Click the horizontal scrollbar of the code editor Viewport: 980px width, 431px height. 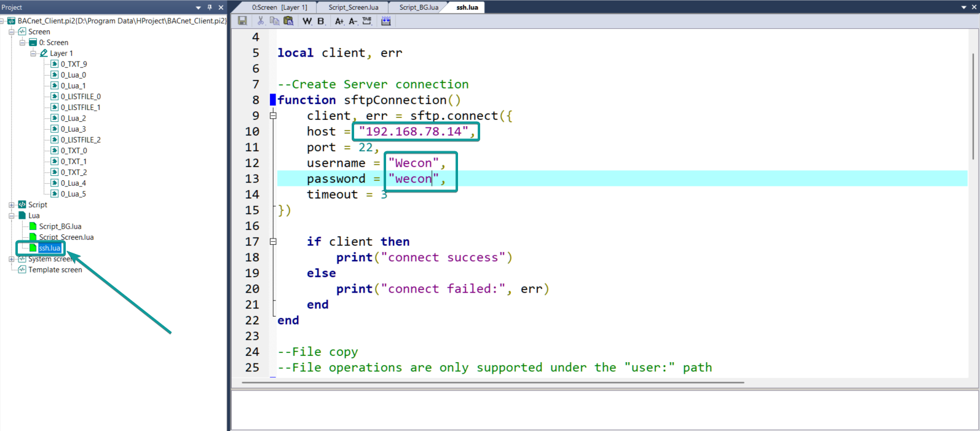pos(493,382)
